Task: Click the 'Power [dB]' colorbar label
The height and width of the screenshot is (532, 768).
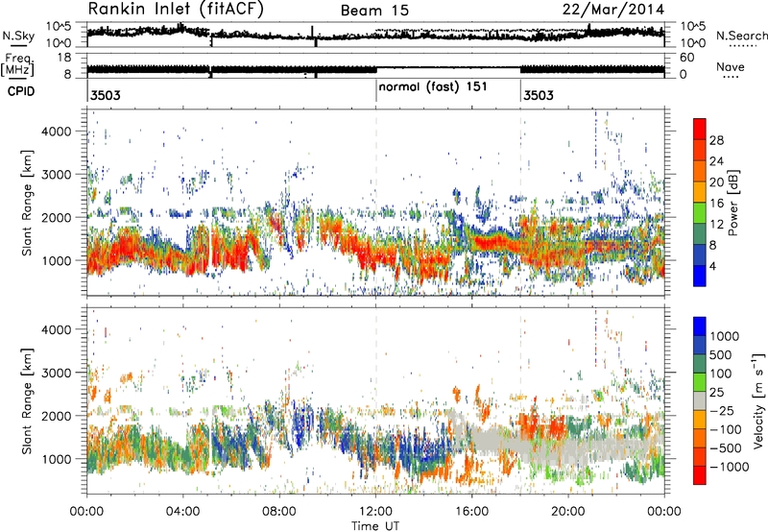Action: (732, 203)
